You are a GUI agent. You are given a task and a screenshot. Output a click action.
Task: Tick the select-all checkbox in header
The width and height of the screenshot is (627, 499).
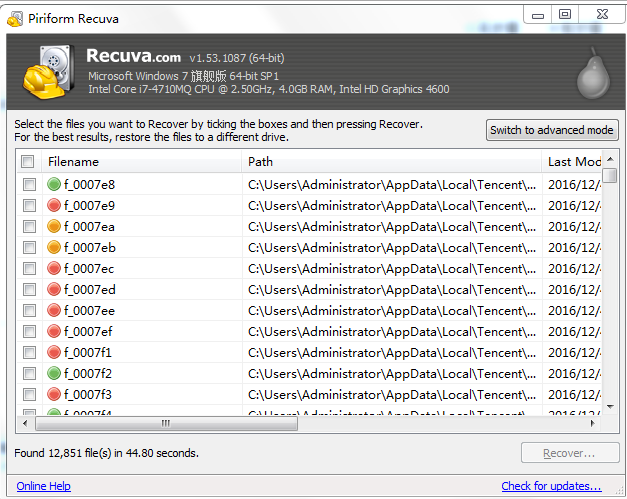click(28, 162)
